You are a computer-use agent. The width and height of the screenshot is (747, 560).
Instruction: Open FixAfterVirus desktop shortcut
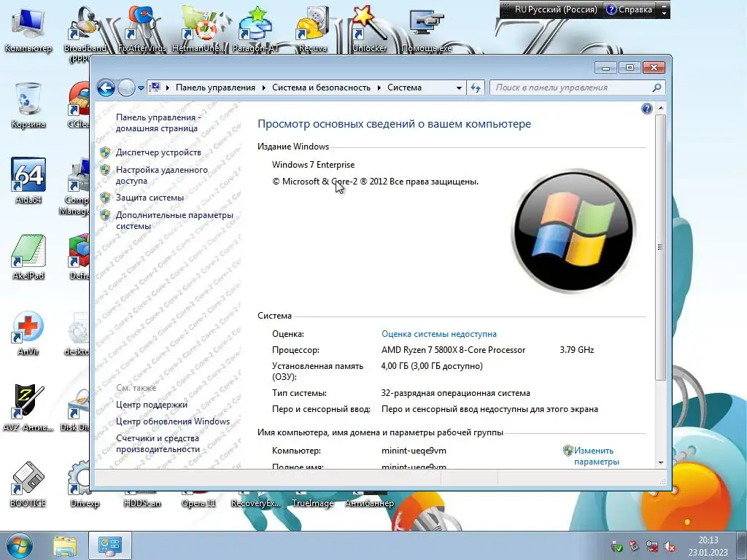click(x=142, y=29)
